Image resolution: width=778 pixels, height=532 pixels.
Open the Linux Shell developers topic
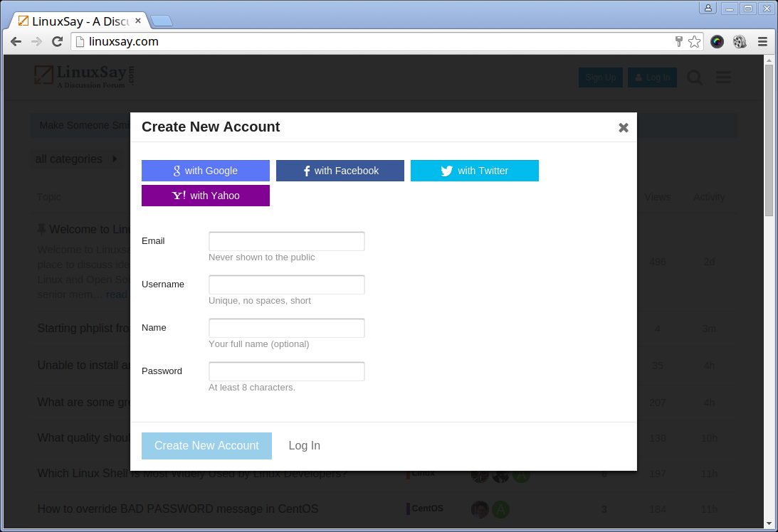[192, 474]
